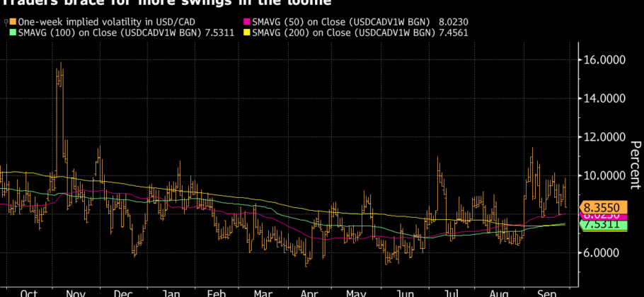The image size is (644, 297).
Task: Click the 14.0000 y-axis label
Action: click(605, 98)
